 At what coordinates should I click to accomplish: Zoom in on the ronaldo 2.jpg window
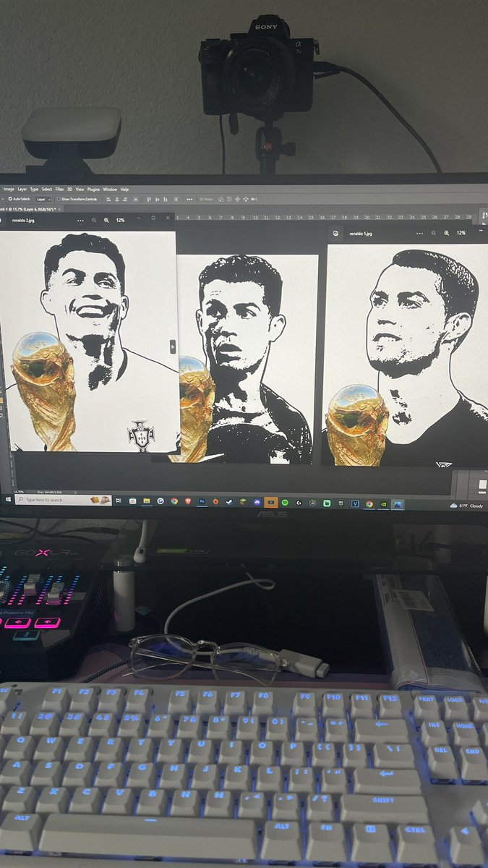point(106,219)
